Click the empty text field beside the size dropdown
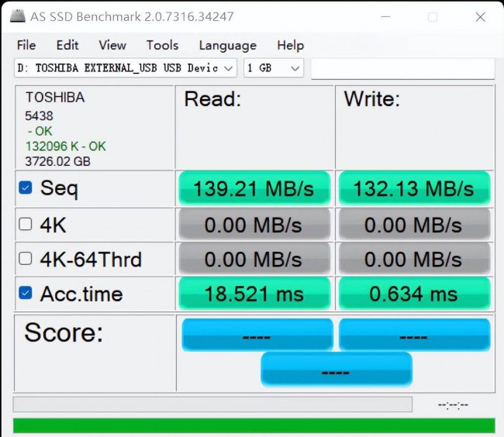504x437 pixels. click(x=402, y=68)
